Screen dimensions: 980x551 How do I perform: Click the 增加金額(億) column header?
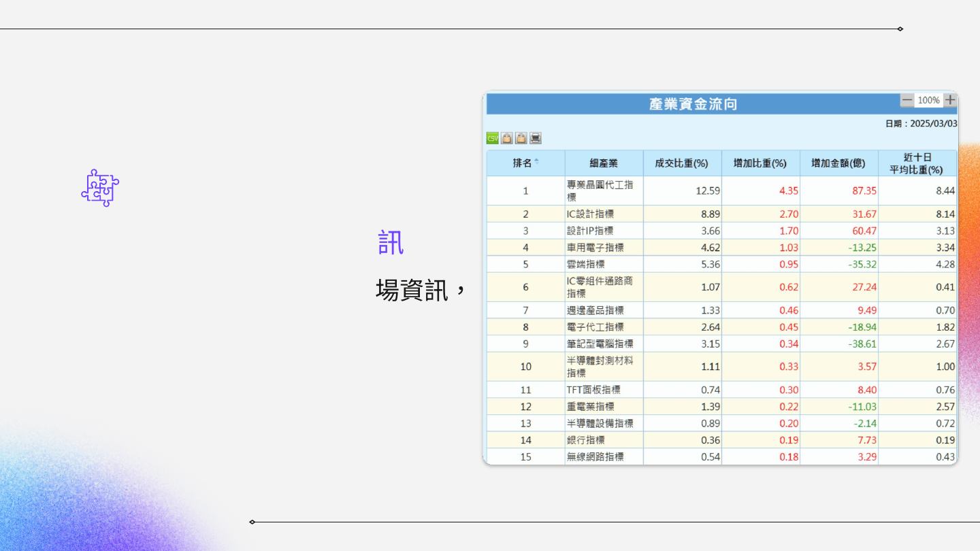tap(838, 163)
